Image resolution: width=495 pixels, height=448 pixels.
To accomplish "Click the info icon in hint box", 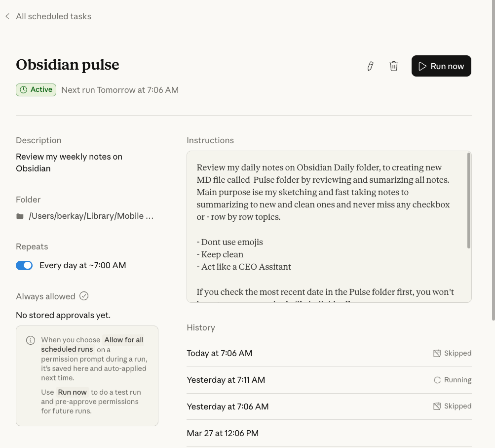I will (x=31, y=340).
